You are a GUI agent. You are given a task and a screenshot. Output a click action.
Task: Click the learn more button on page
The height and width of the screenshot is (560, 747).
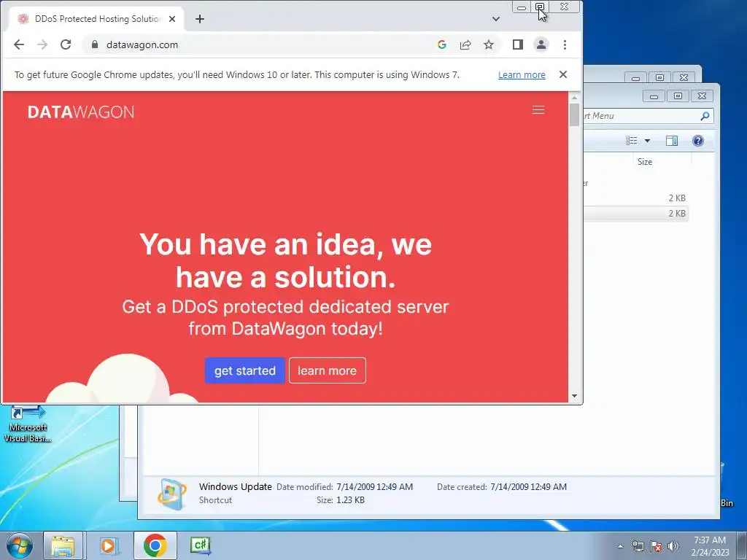tap(328, 370)
